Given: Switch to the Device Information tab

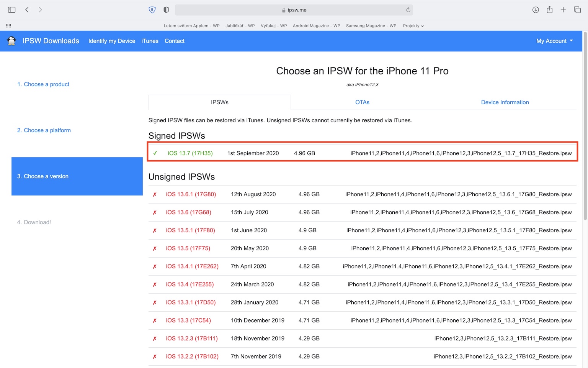Looking at the screenshot, I should click(505, 102).
